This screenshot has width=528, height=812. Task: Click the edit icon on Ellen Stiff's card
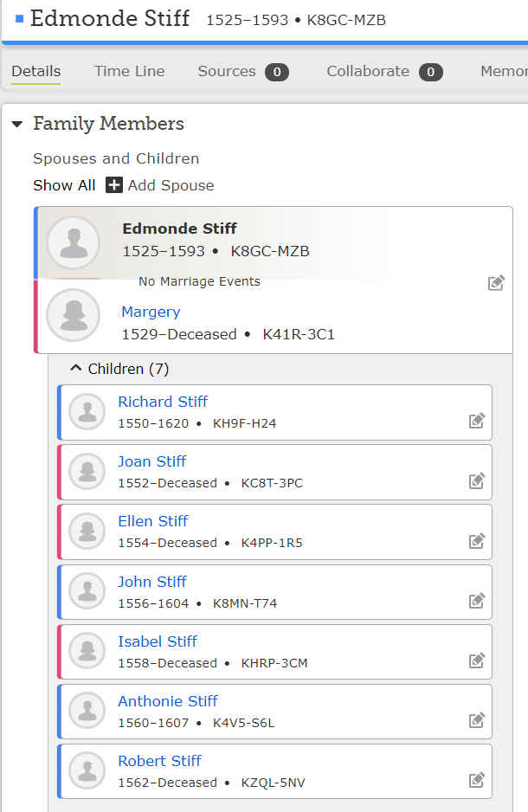click(x=477, y=540)
